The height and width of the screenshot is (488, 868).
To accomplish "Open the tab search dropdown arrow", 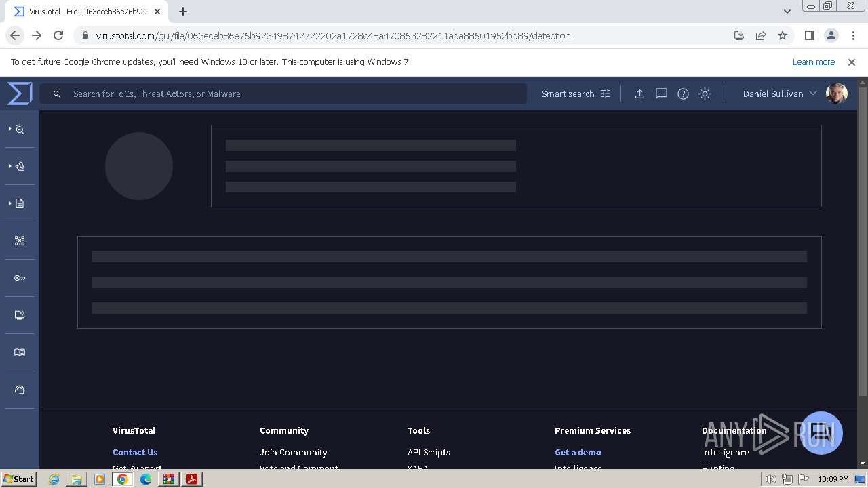I will point(787,12).
